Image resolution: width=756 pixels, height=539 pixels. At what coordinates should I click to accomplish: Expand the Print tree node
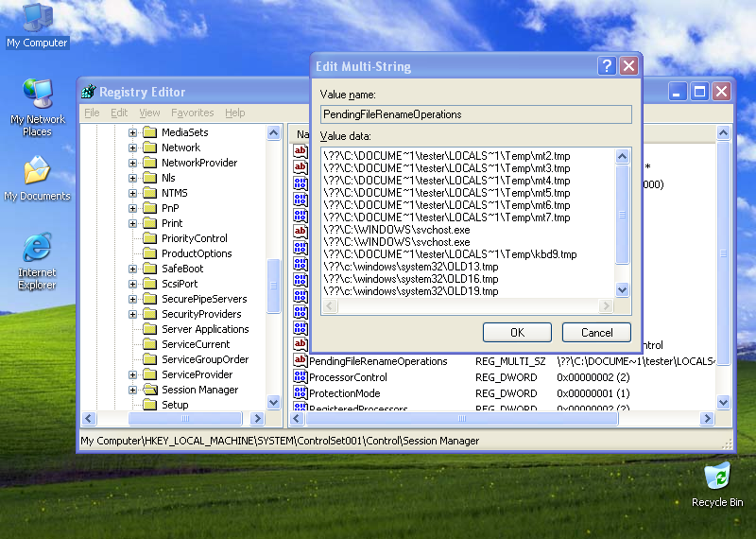[x=132, y=223]
